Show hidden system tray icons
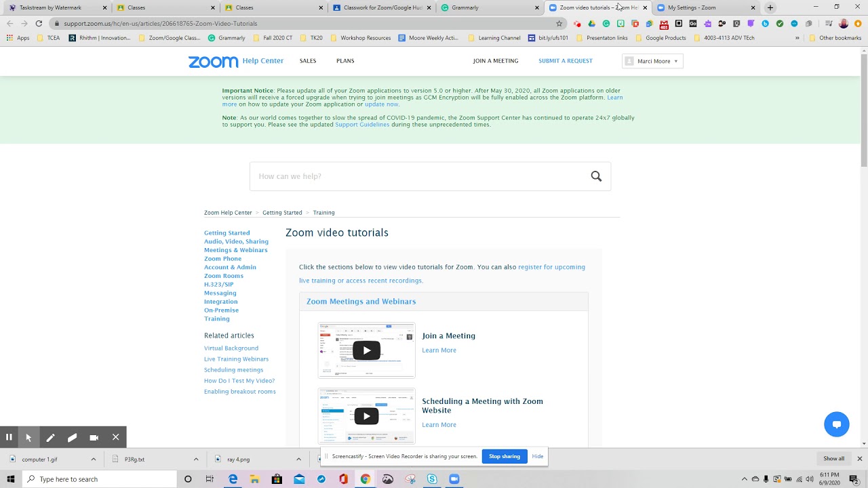This screenshot has height=488, width=868. pyautogui.click(x=745, y=479)
